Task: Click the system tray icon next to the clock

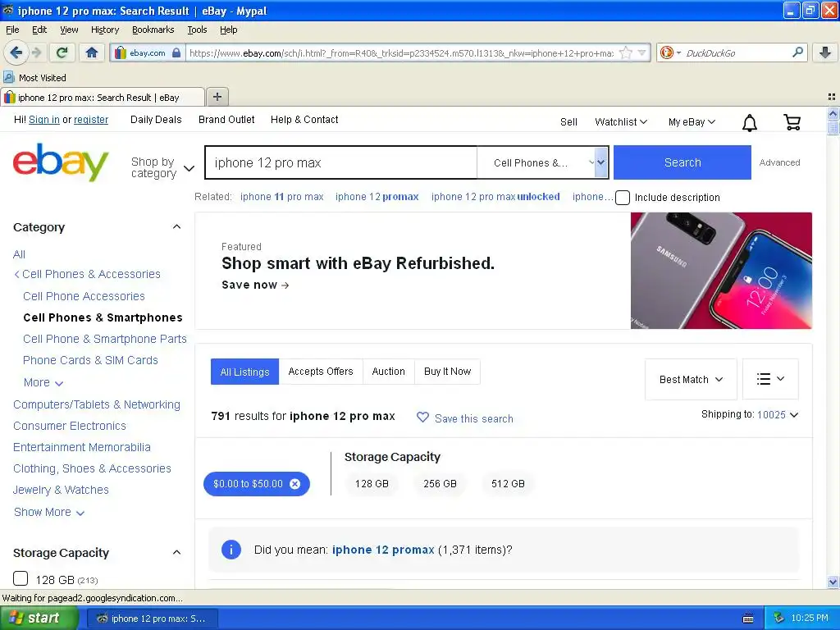Action: coord(779,619)
